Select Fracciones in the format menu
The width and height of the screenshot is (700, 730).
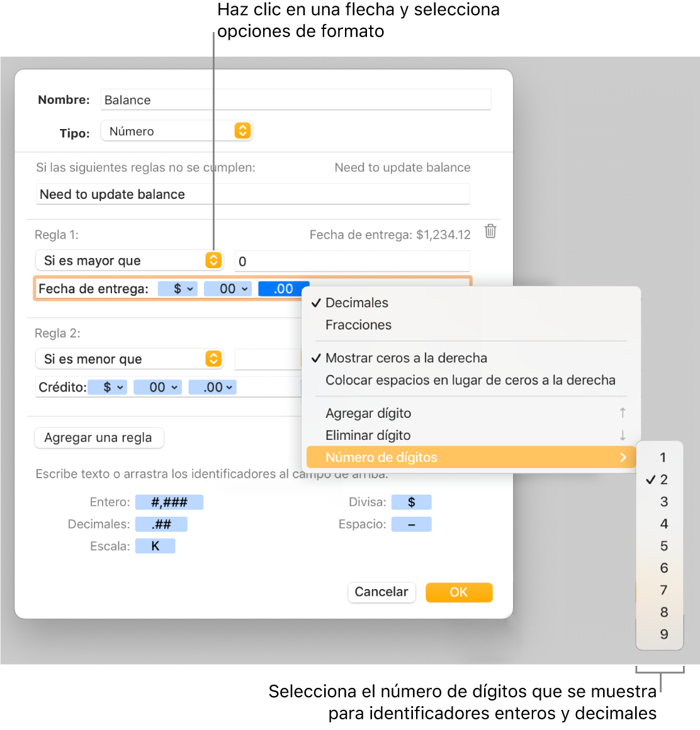pos(358,325)
